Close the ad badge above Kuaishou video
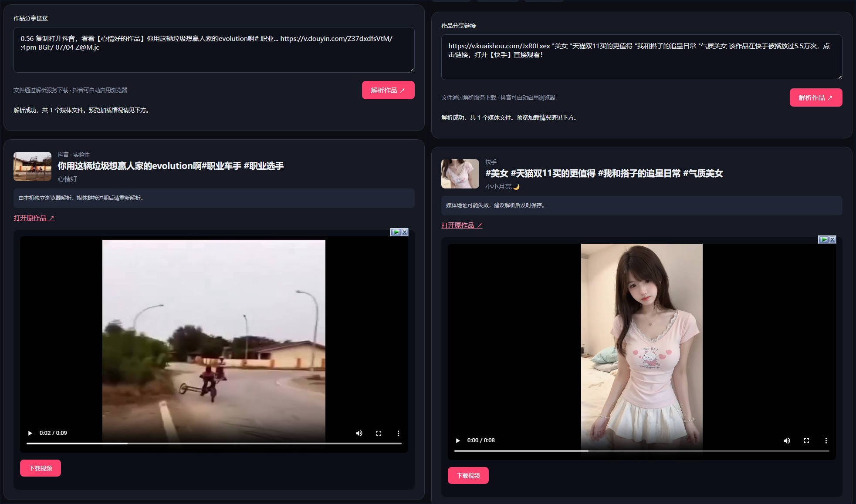 (832, 240)
